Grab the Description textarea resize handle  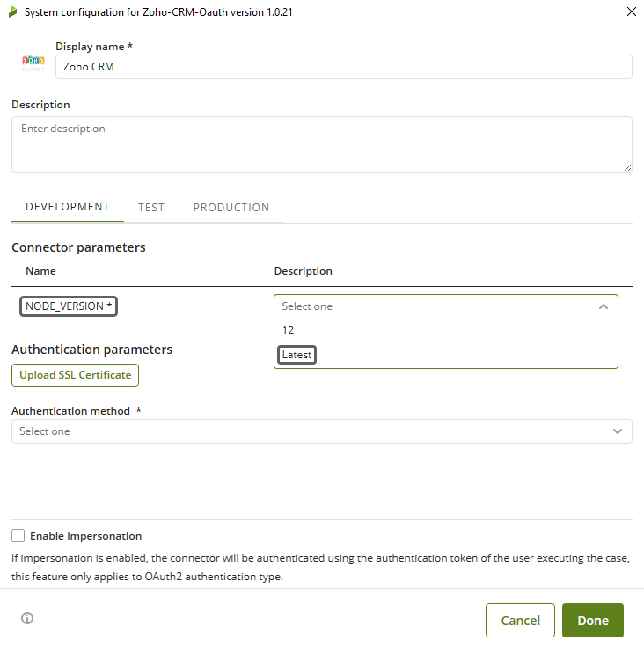coord(627,167)
